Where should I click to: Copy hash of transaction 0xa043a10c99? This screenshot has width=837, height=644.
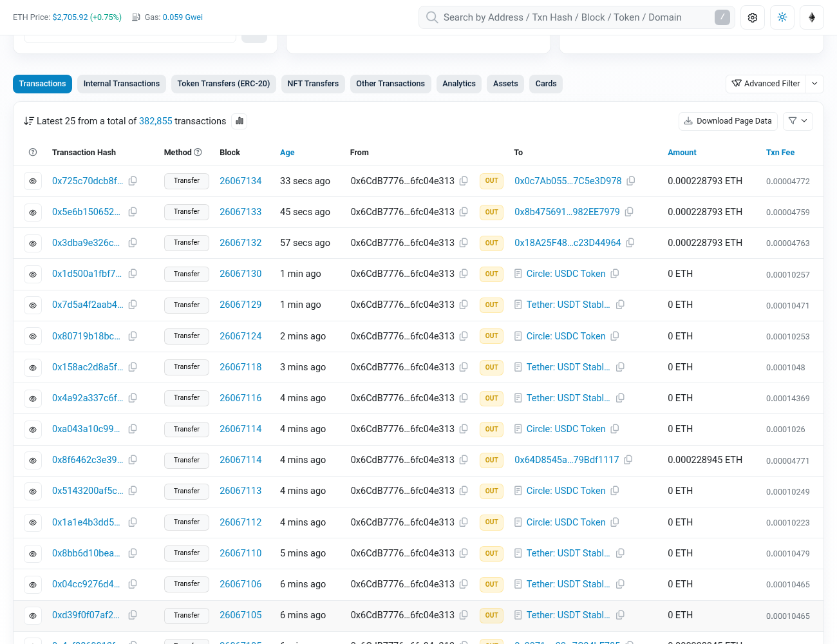pos(133,429)
